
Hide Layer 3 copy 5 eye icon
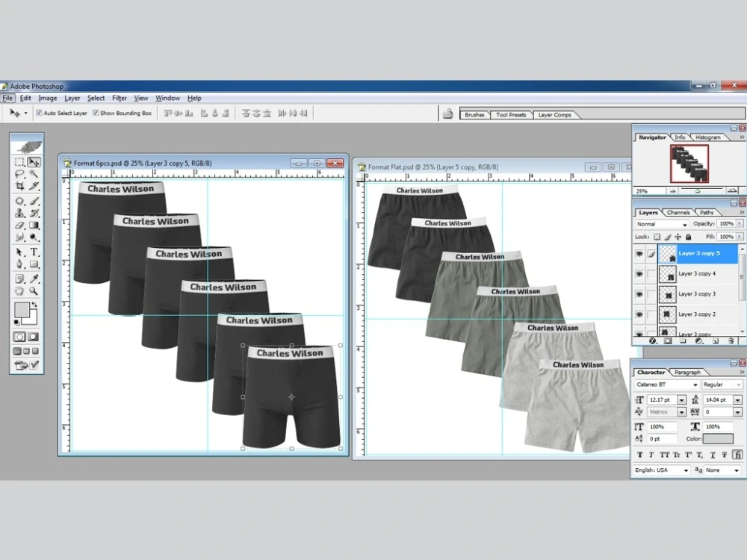[639, 254]
